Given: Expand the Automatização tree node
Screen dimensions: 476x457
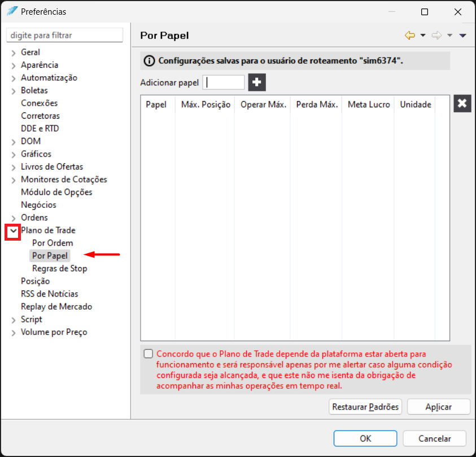Looking at the screenshot, I should point(14,79).
